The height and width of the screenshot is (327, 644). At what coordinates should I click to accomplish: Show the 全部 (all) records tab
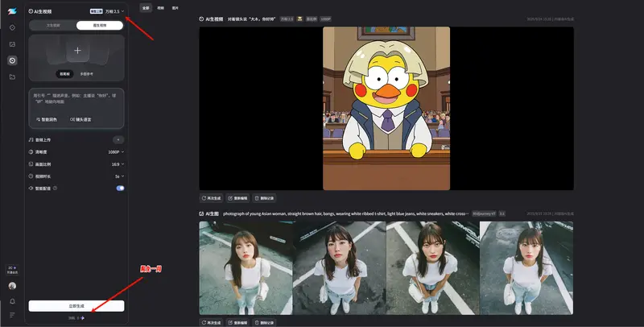[146, 8]
